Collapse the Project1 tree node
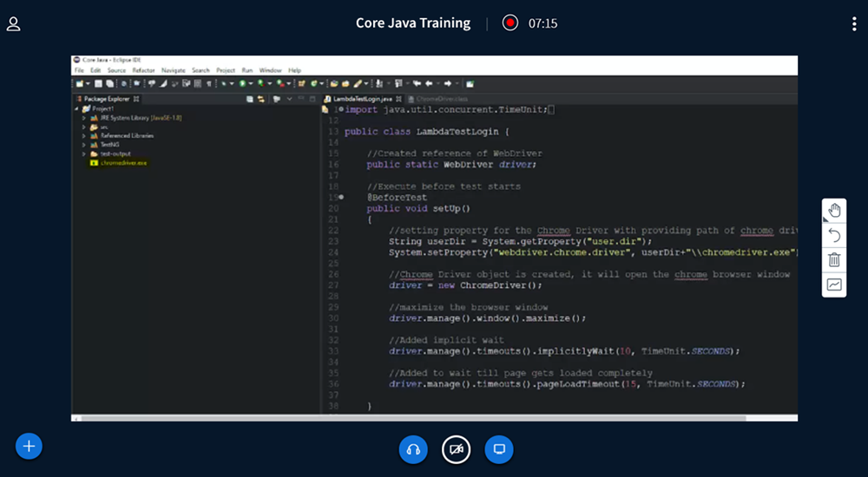Viewport: 868px width, 477px height. click(x=76, y=108)
